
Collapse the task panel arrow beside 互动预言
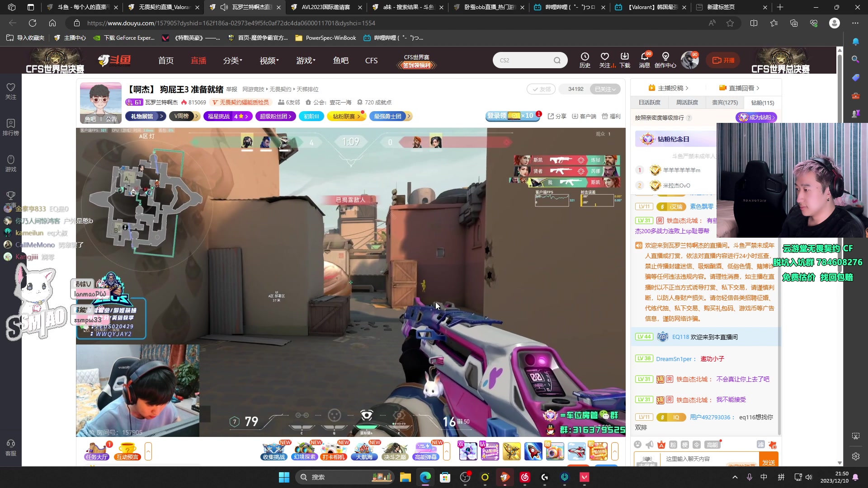click(x=148, y=451)
